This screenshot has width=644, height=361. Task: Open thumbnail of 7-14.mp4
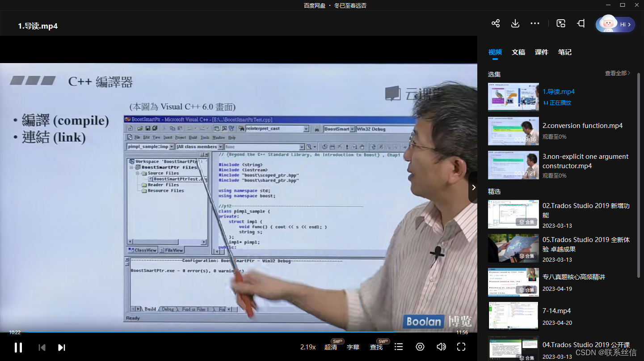(514, 316)
